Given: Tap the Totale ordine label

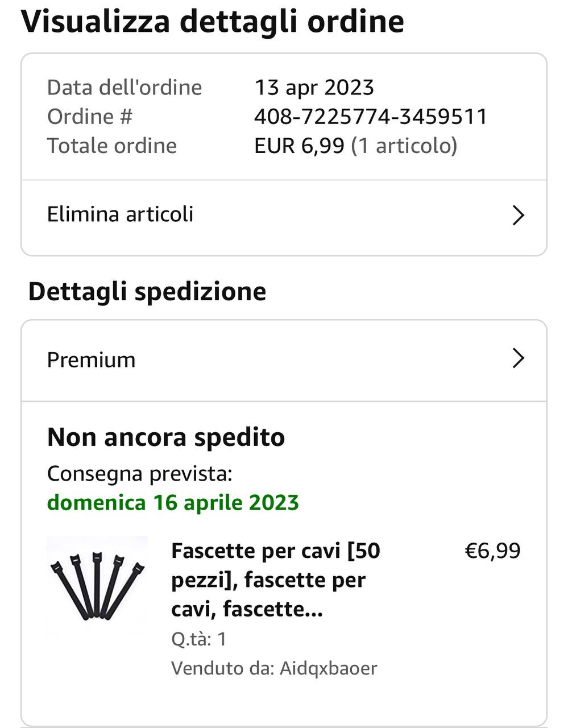Looking at the screenshot, I should [111, 146].
